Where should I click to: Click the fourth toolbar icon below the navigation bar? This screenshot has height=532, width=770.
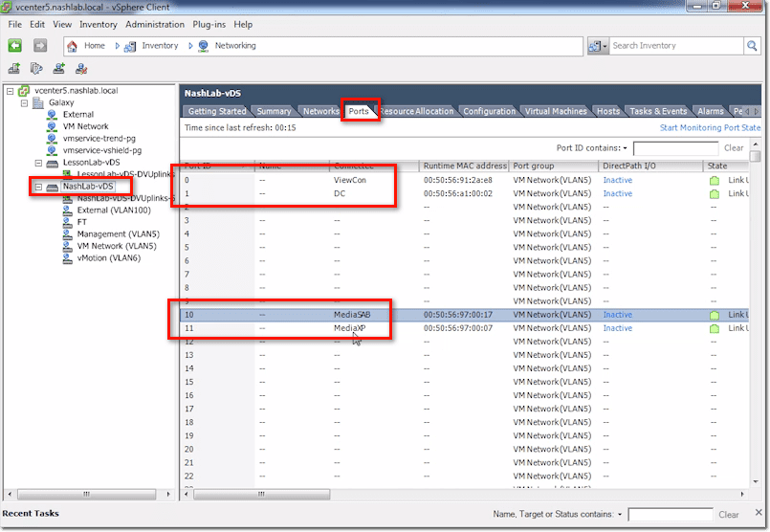click(81, 68)
